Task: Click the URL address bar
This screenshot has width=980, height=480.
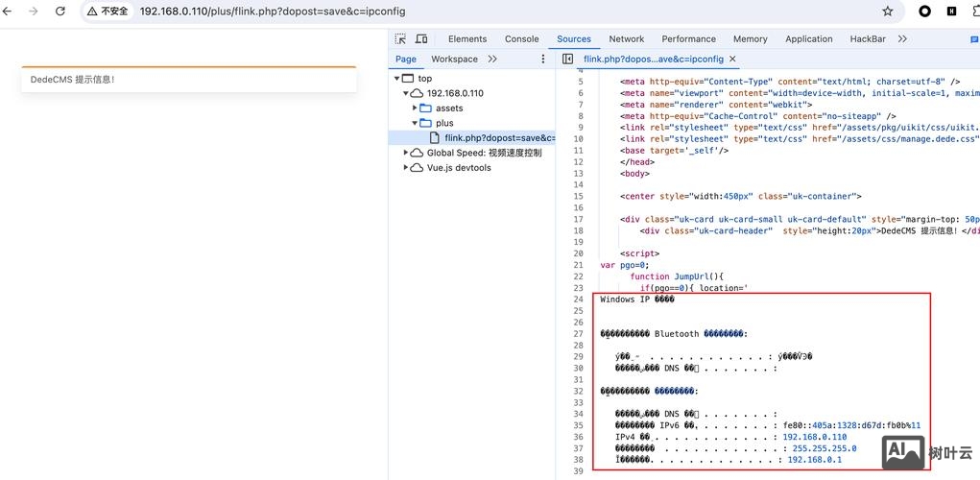Action: pos(480,12)
